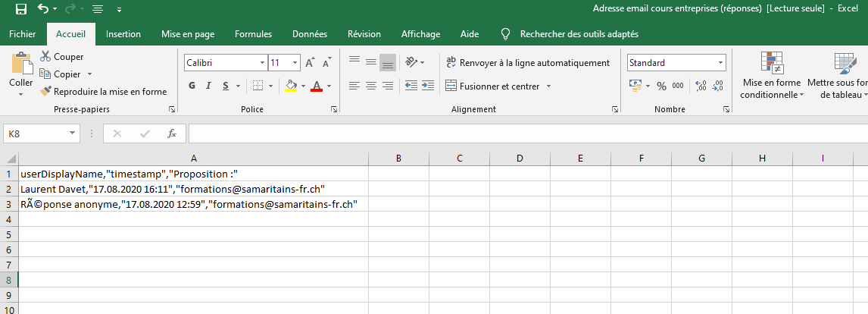Select column A header
The height and width of the screenshot is (314, 868).
[193, 158]
